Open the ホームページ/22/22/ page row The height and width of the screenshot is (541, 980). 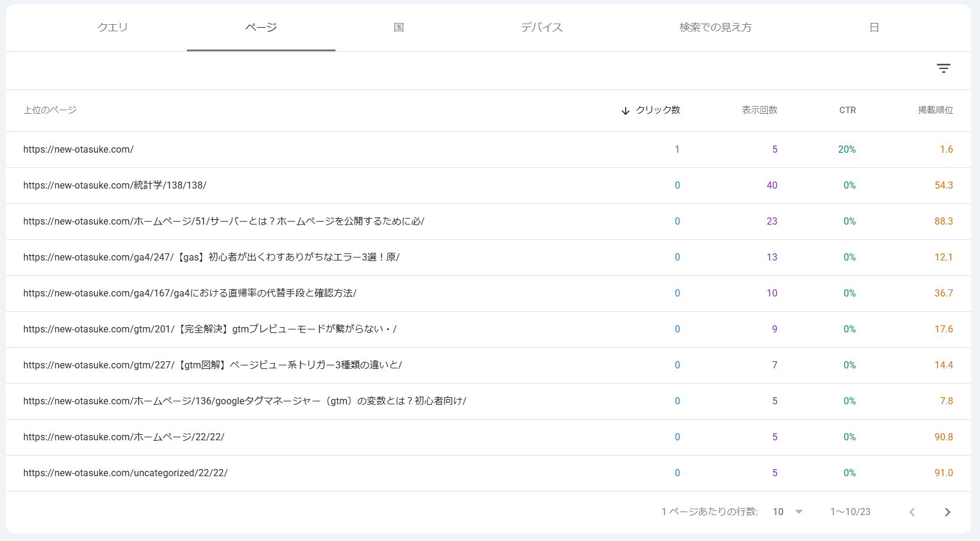488,437
